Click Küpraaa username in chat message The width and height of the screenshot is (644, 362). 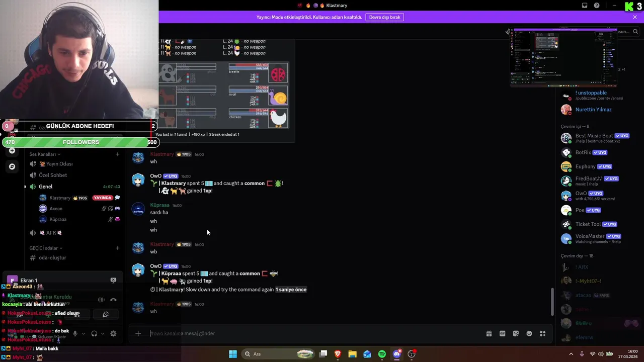pyautogui.click(x=159, y=205)
